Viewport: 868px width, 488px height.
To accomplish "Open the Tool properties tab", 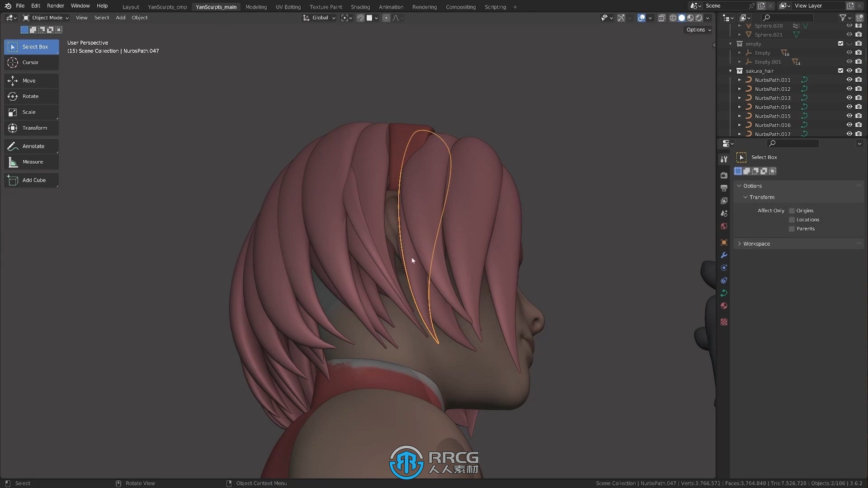I will click(x=724, y=159).
